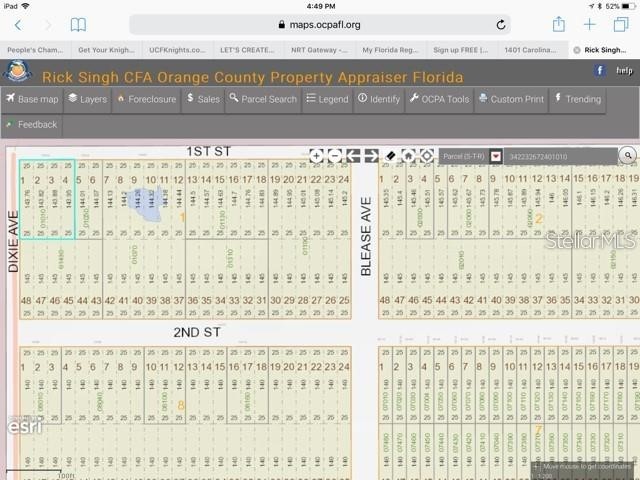
Task: Open the Legend panel
Action: point(327,99)
